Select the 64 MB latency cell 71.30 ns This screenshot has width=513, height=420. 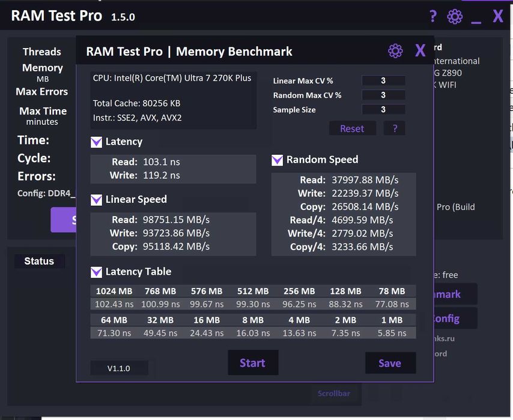(x=114, y=334)
